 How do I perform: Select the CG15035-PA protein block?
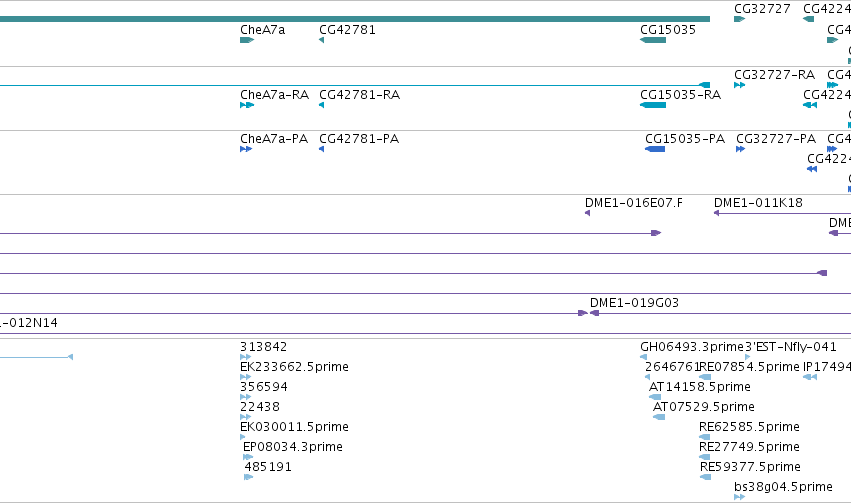pyautogui.click(x=655, y=149)
